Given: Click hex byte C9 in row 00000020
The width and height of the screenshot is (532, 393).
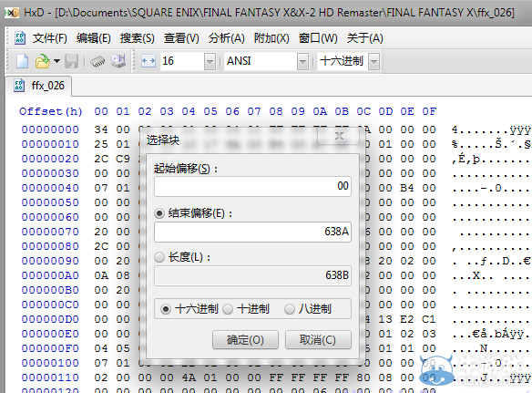Looking at the screenshot, I should 123,159.
